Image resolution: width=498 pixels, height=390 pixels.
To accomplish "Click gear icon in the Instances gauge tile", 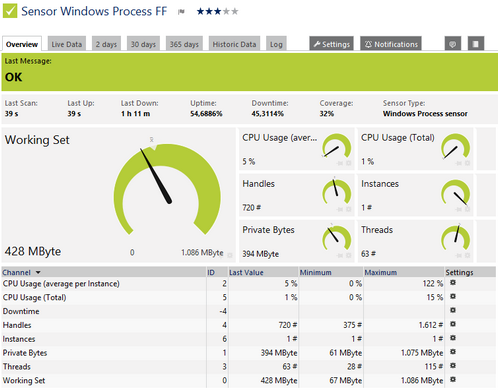I will click(467, 209).
